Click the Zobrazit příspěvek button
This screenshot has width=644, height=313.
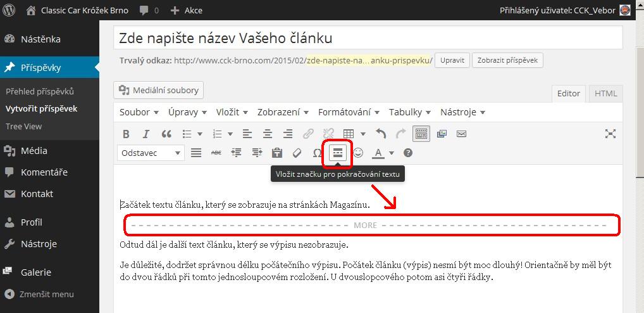click(x=507, y=60)
